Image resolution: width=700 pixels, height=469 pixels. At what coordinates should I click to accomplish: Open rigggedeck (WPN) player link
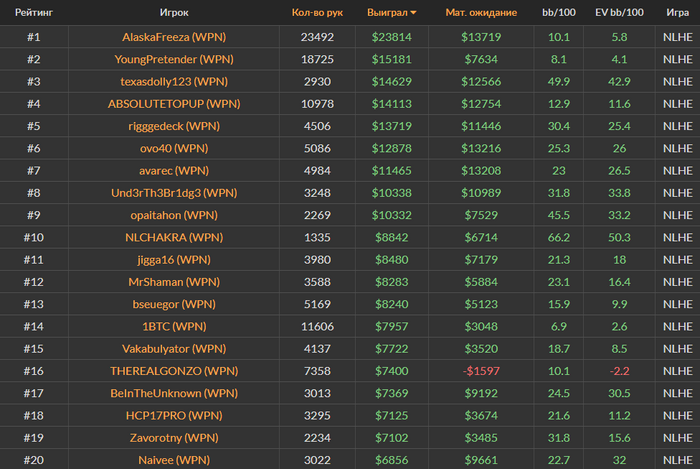click(x=174, y=126)
